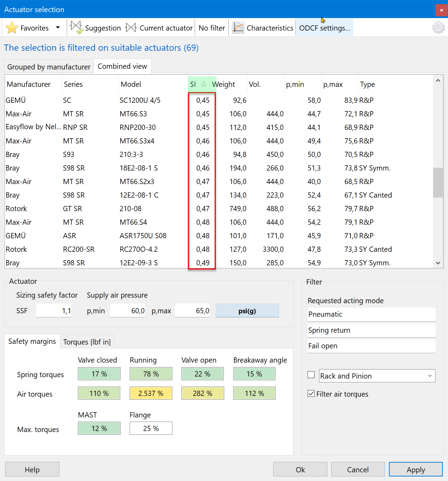Image resolution: width=448 pixels, height=481 pixels.
Task: Select the Bray 12E2-09-3 S row
Action: pyautogui.click(x=219, y=263)
